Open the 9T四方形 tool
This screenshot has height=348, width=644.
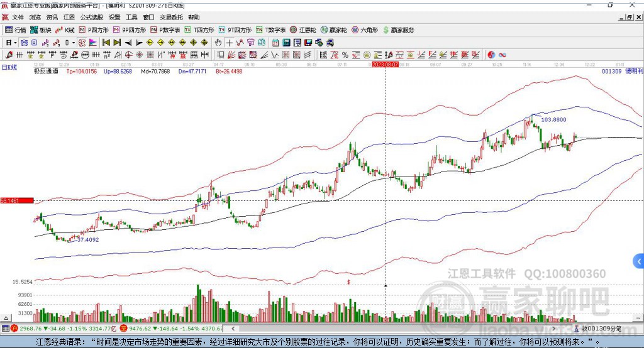click(x=235, y=30)
